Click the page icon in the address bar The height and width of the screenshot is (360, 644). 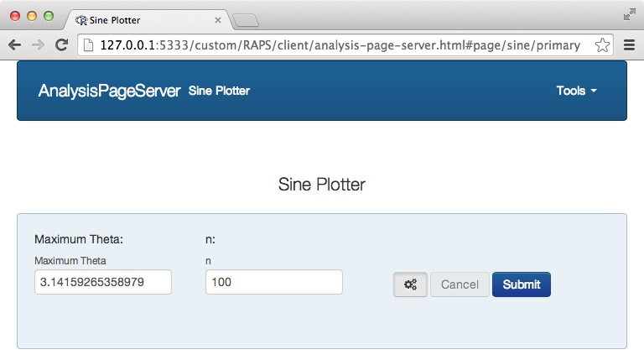(88, 45)
